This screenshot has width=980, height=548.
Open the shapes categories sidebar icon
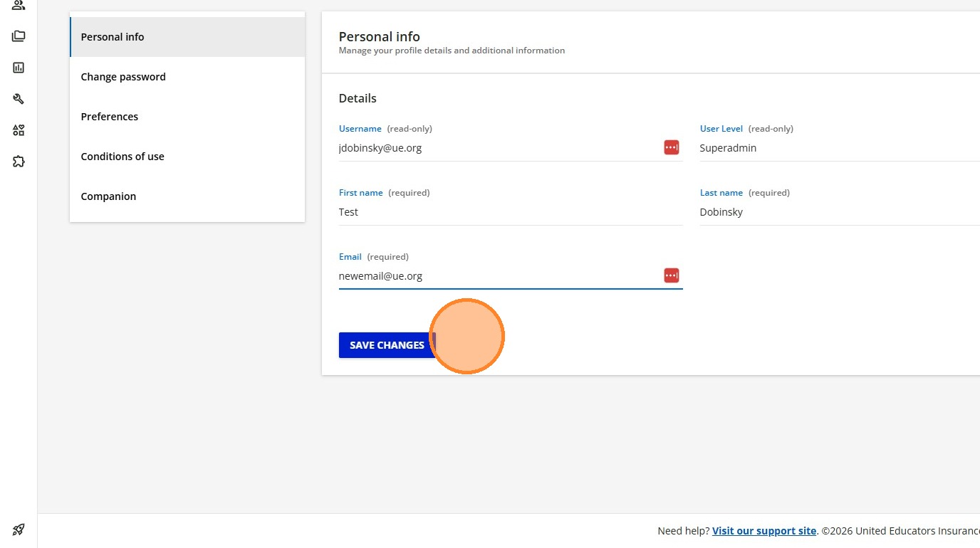(19, 130)
